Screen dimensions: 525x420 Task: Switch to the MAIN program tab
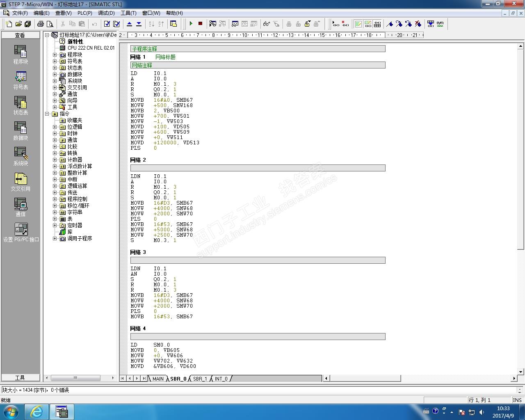[158, 379]
